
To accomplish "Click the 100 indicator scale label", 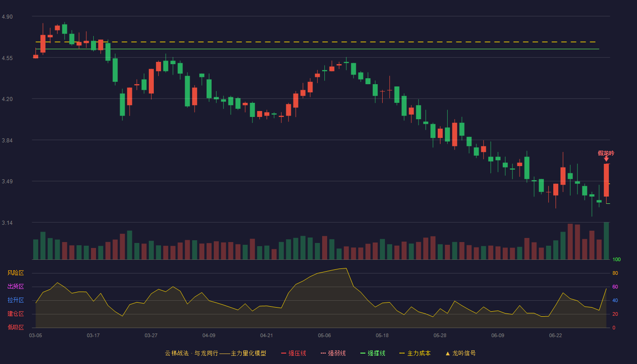I will 617,259.
